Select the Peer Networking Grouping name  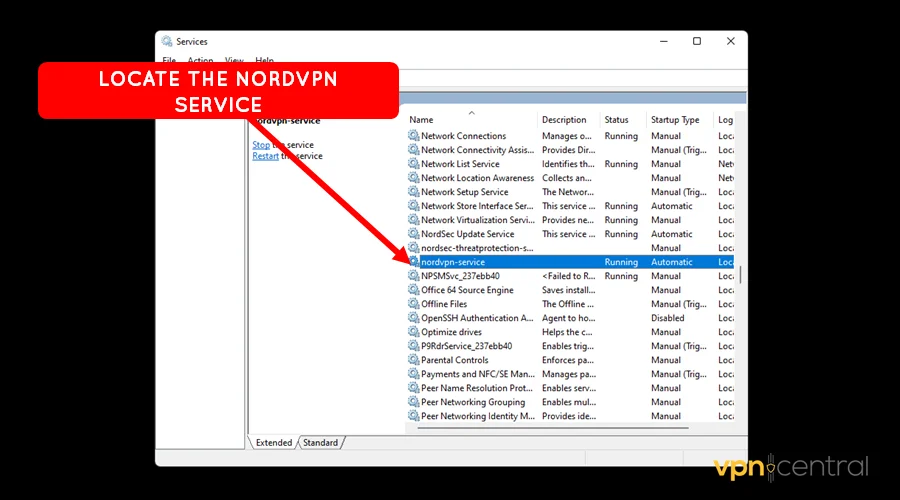(x=473, y=402)
